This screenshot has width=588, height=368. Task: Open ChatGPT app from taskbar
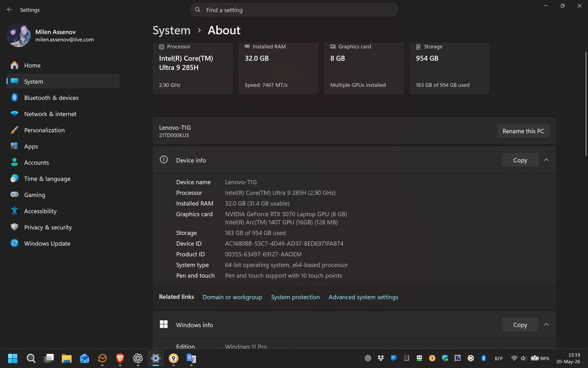pos(138,358)
